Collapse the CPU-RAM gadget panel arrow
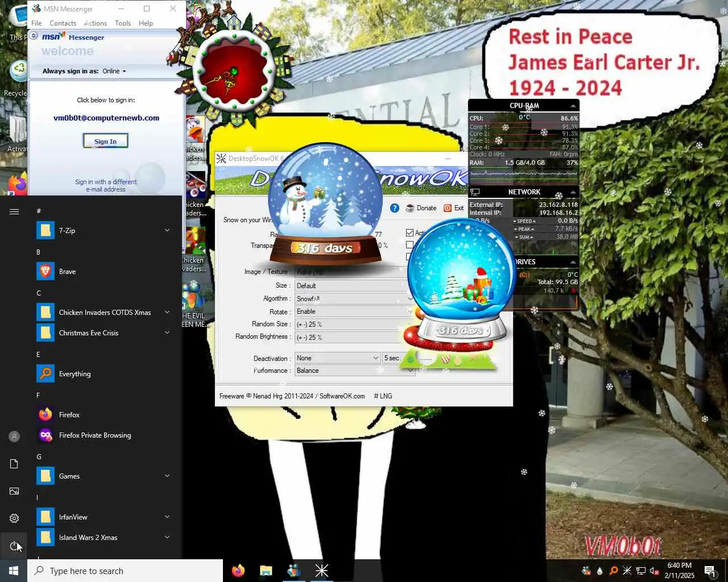728x582 pixels. click(x=573, y=106)
